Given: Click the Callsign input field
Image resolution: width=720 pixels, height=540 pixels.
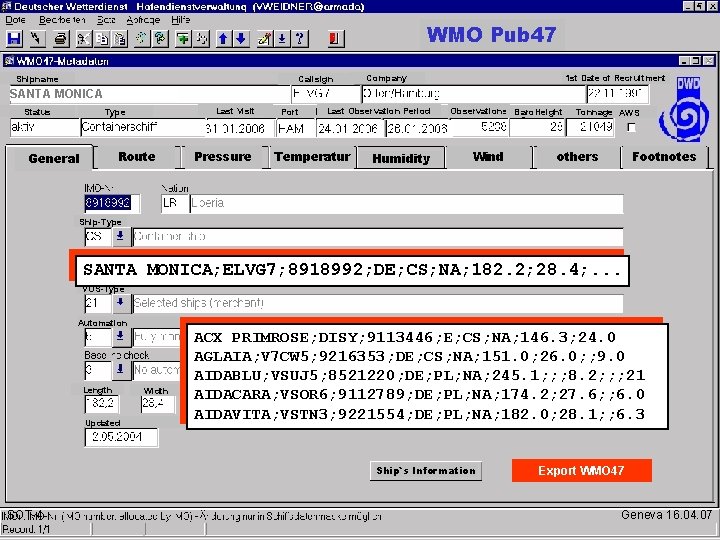Looking at the screenshot, I should click(326, 94).
